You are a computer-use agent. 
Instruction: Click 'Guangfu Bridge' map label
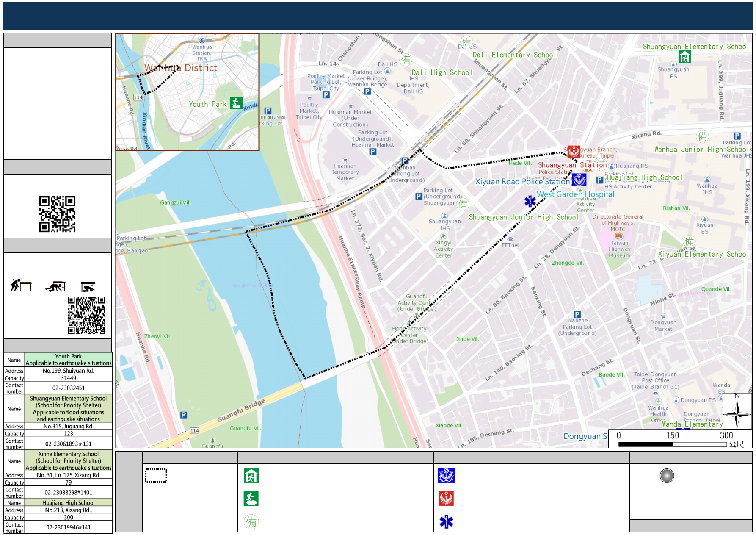[241, 410]
